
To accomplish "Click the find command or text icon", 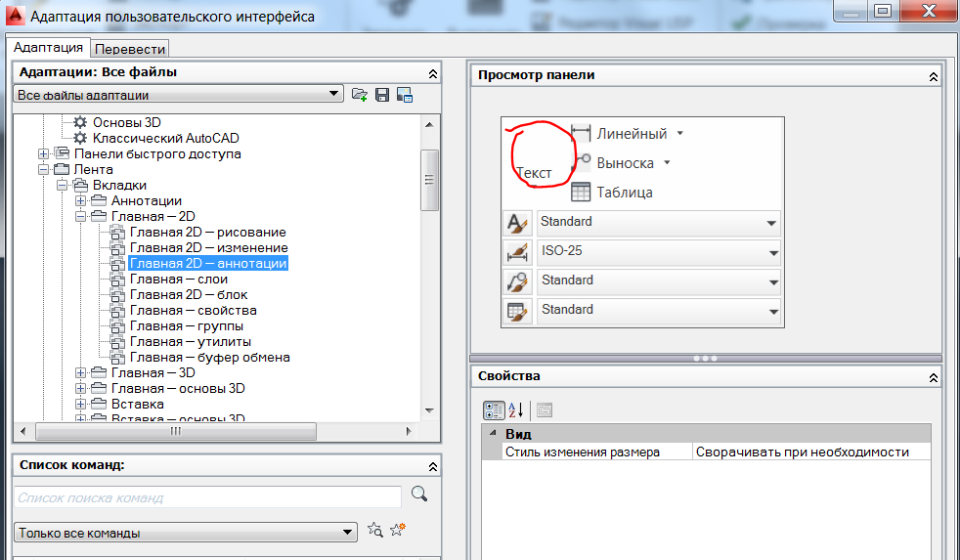I will (374, 530).
